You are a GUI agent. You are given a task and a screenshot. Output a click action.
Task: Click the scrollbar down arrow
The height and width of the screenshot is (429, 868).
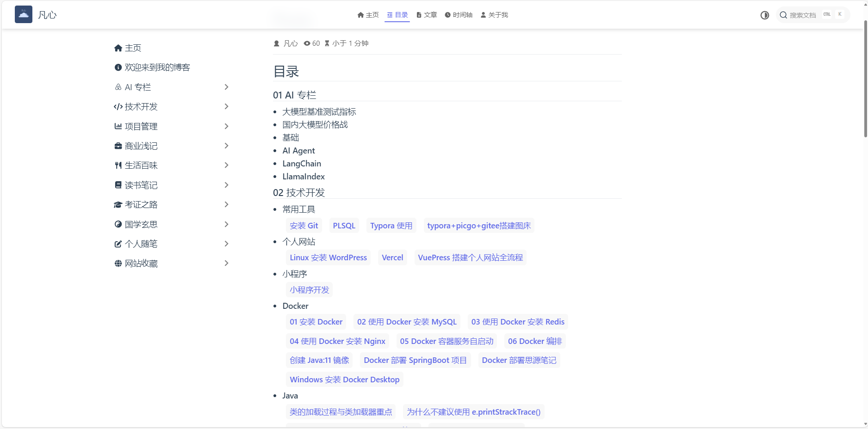pyautogui.click(x=865, y=424)
